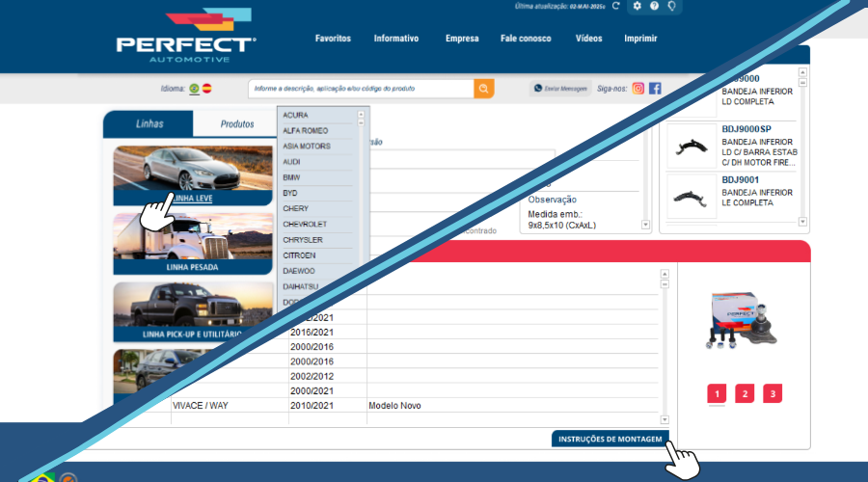Click the product search input field
Viewport: 868px width, 482px height.
361,89
